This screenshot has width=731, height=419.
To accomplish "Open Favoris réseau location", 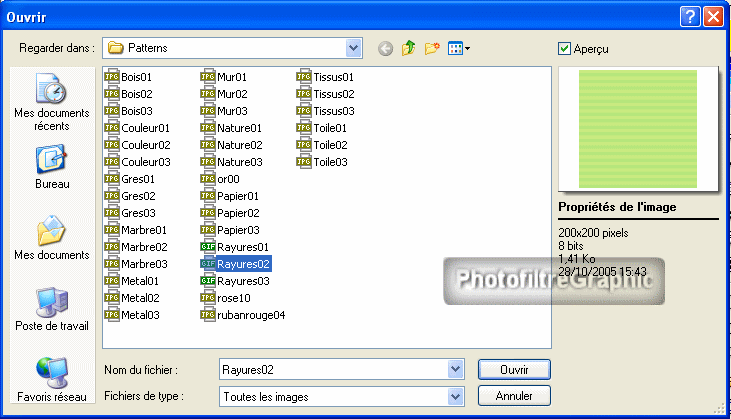I will (51, 379).
